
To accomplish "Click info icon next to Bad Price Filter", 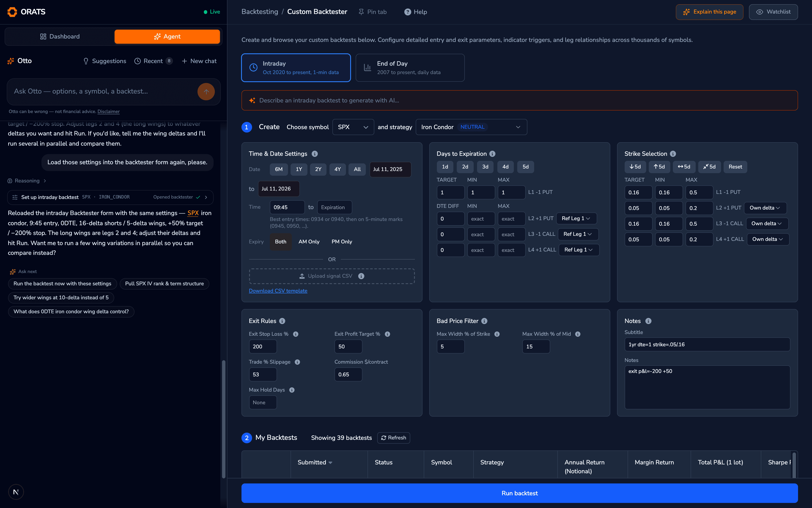I will point(484,321).
